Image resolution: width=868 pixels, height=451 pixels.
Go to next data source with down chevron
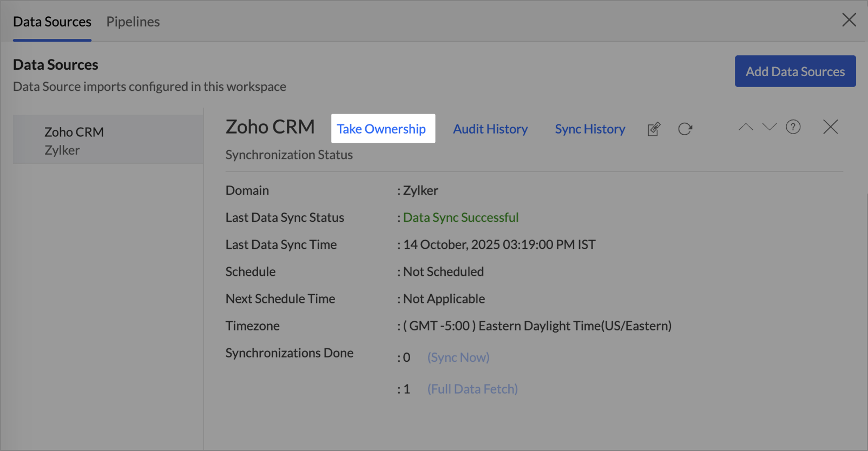coord(769,128)
